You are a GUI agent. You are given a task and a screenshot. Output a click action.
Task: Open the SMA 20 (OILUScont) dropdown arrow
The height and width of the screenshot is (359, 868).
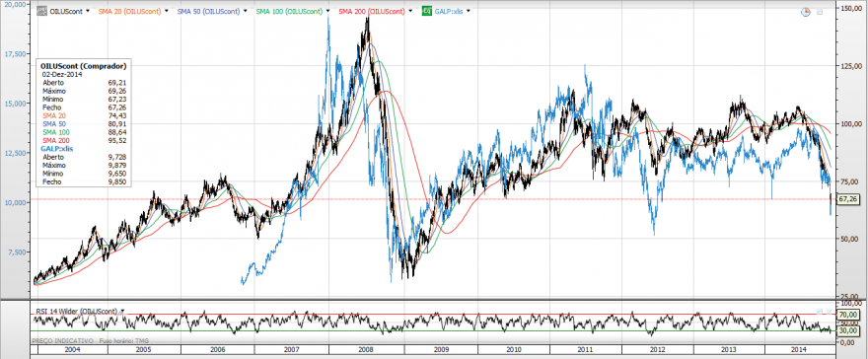(x=167, y=11)
